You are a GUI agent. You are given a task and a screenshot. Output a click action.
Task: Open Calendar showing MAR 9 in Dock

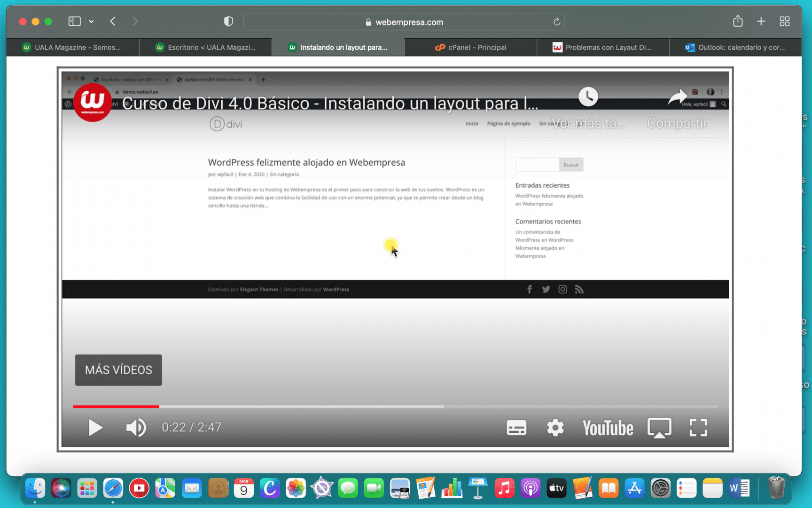pos(243,488)
